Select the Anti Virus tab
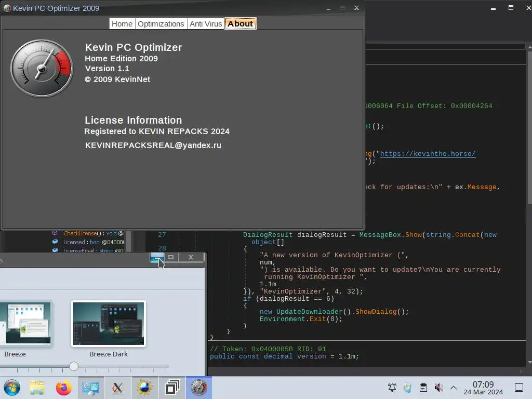The image size is (532, 399). pos(206,24)
